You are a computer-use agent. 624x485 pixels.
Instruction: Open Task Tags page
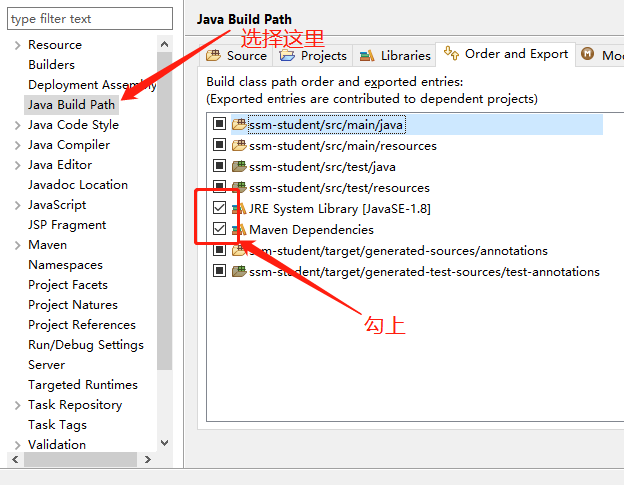click(x=57, y=425)
